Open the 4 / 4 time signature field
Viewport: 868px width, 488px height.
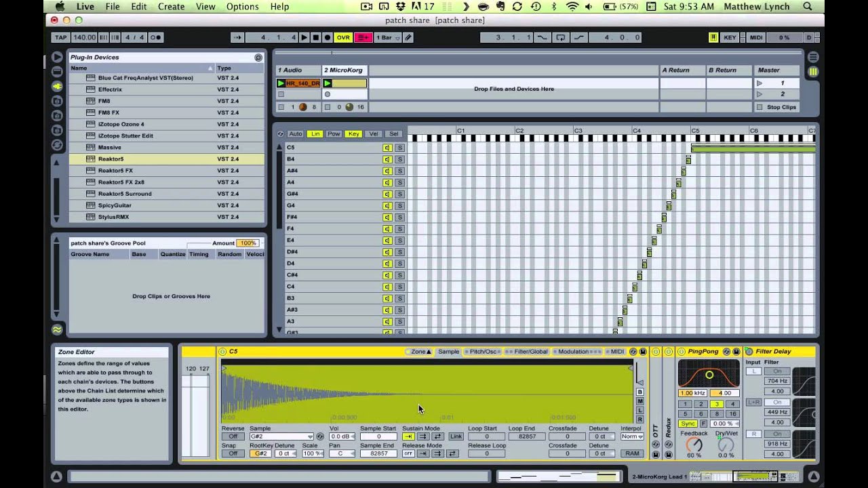click(x=134, y=37)
